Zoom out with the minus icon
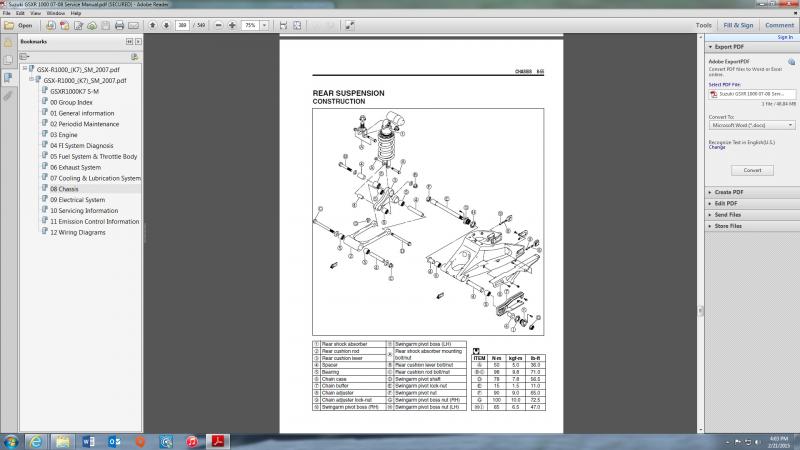 tap(218, 25)
